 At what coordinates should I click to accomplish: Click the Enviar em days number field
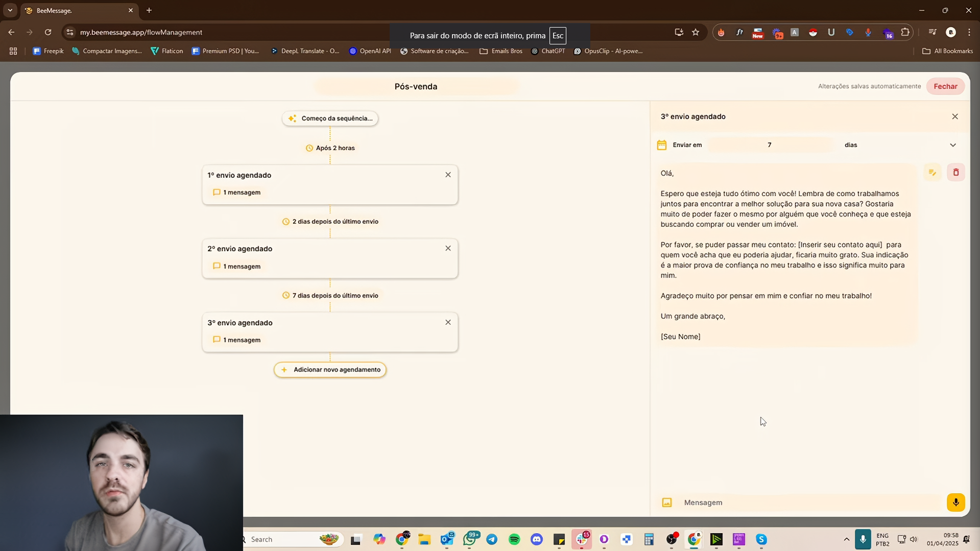(x=770, y=145)
